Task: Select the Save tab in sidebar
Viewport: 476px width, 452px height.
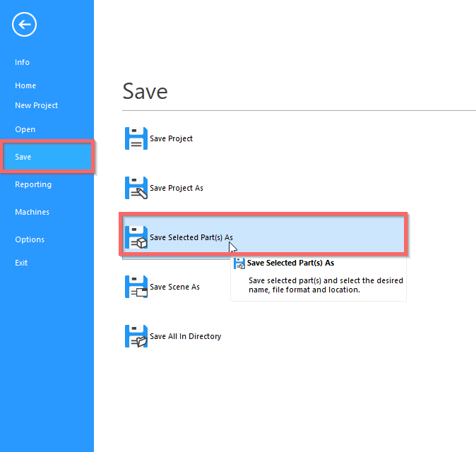Action: [x=23, y=157]
